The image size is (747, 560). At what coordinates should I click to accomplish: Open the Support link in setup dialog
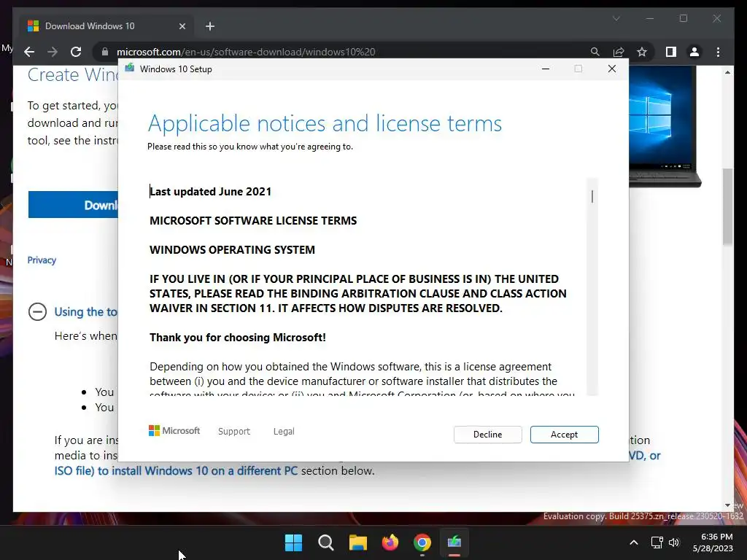[x=234, y=432]
